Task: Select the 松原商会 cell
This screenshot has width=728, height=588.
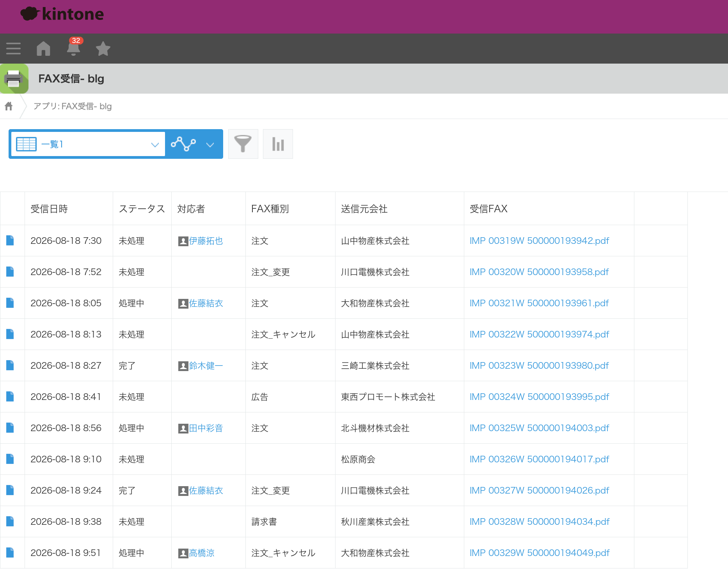Action: 400,459
